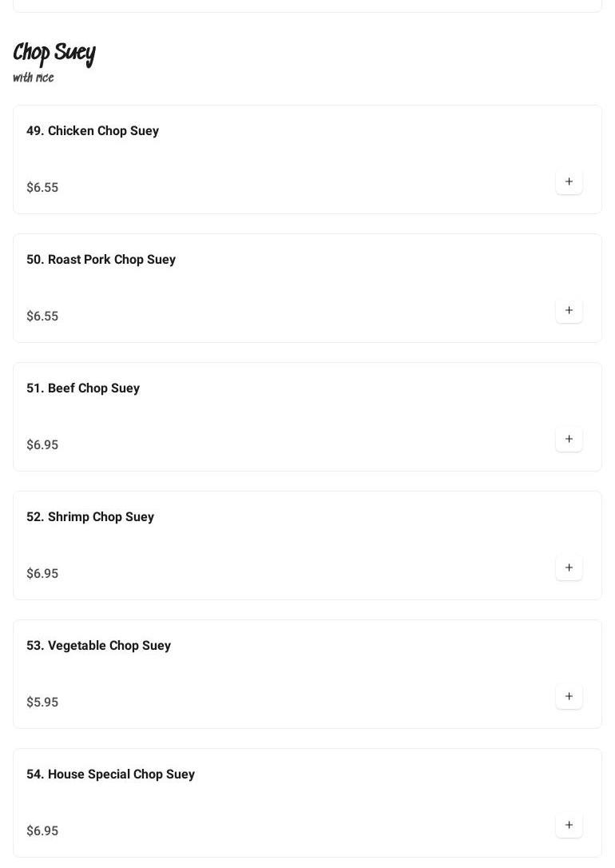Click the Chop Suey section heading
Viewport: 615px width, 868px height.
click(54, 54)
